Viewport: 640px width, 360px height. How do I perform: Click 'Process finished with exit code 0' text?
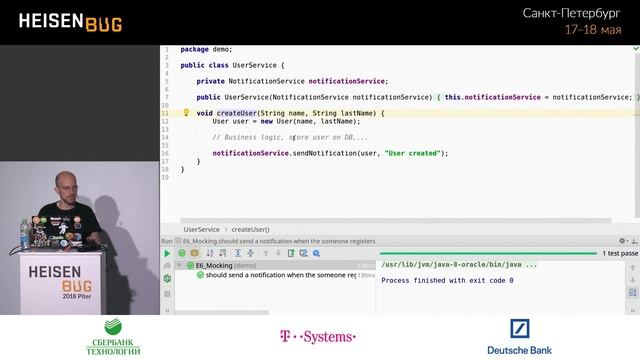coord(447,280)
